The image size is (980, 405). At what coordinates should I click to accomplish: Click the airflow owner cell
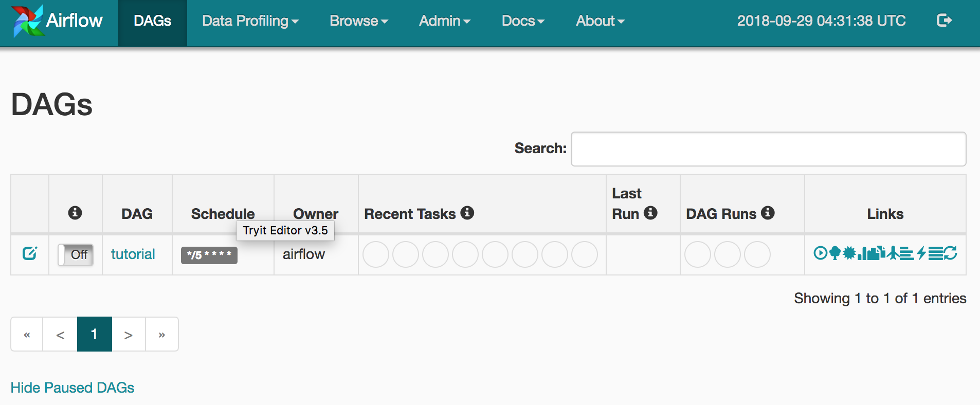pyautogui.click(x=304, y=254)
